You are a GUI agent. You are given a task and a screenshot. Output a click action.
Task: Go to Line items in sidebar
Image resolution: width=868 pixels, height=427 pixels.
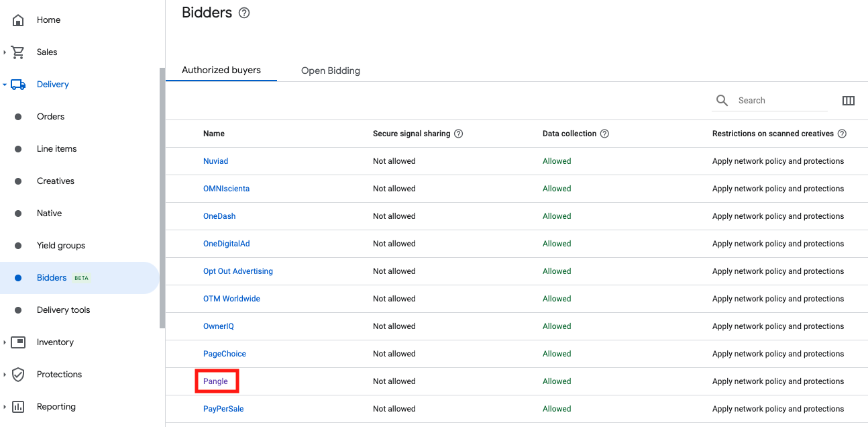pyautogui.click(x=56, y=149)
